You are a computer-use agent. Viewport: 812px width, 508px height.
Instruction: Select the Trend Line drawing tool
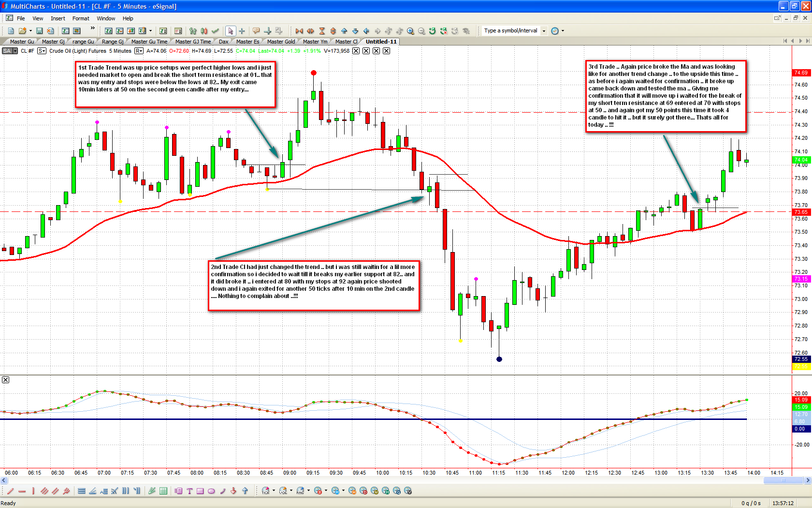click(11, 491)
